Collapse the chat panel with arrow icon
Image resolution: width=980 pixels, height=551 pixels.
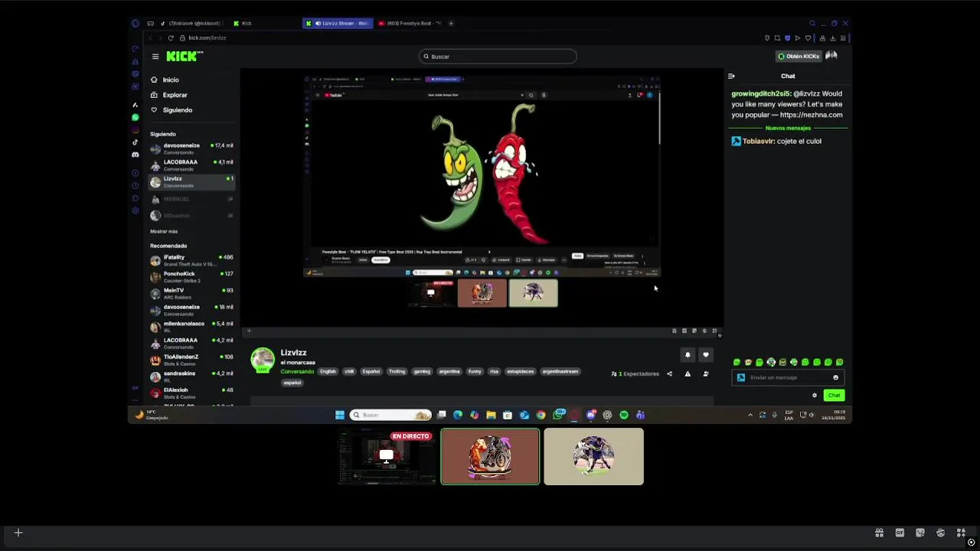[731, 76]
